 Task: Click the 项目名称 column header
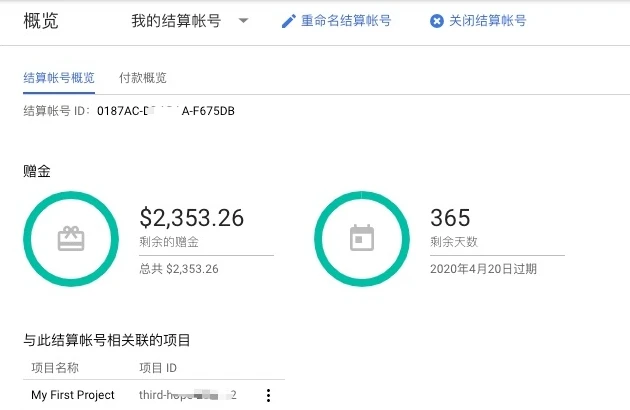[55, 368]
